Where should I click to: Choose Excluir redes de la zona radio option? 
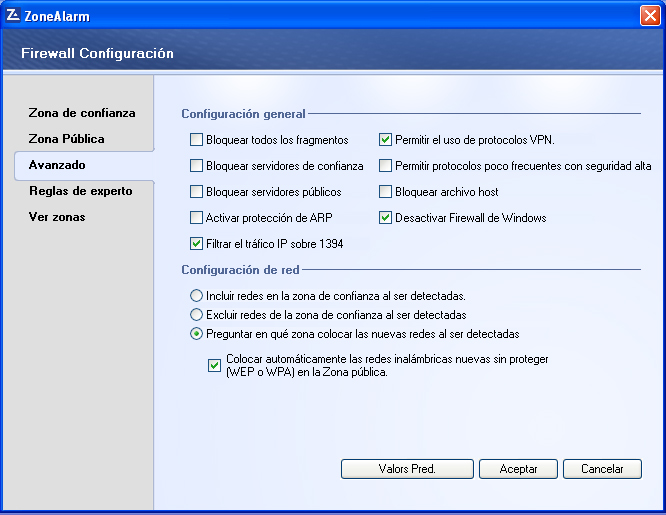pyautogui.click(x=196, y=314)
